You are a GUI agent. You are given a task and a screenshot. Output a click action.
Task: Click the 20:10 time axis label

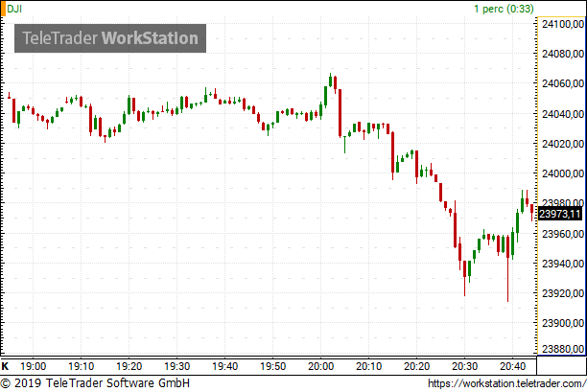368,366
